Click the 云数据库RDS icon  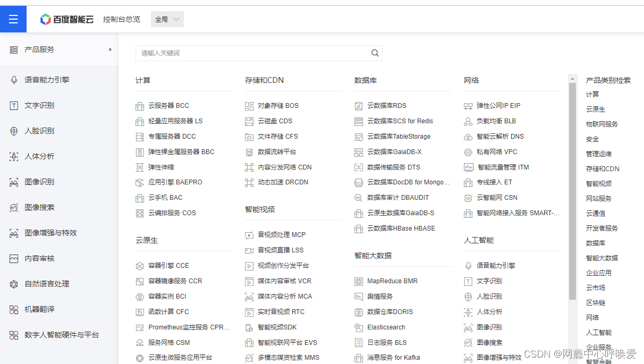pyautogui.click(x=359, y=106)
